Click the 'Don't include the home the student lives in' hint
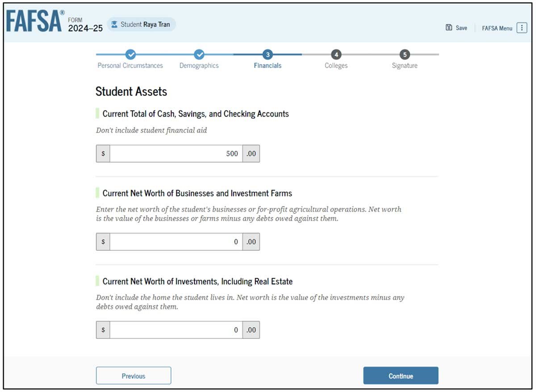Image resolution: width=536 pixels, height=392 pixels. click(250, 302)
